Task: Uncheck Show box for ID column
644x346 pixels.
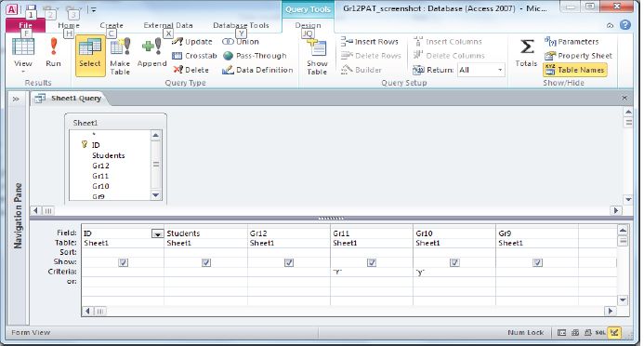Action: 124,262
